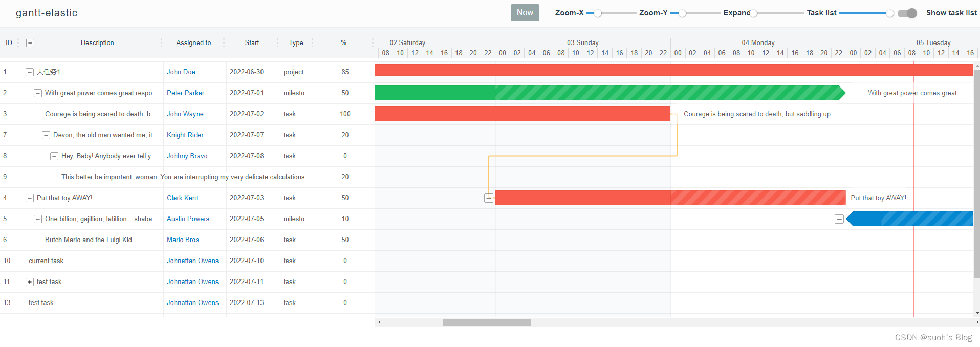Collapse 'Put that toy AWAY!' chart bar icon
Viewport: 980px width, 347px height.
pos(489,198)
